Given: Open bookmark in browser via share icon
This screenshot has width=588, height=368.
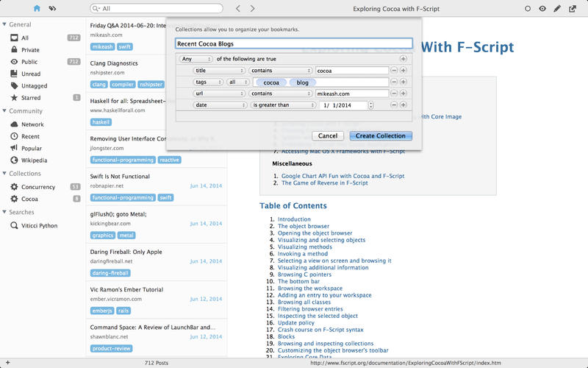Looking at the screenshot, I should pos(573,8).
